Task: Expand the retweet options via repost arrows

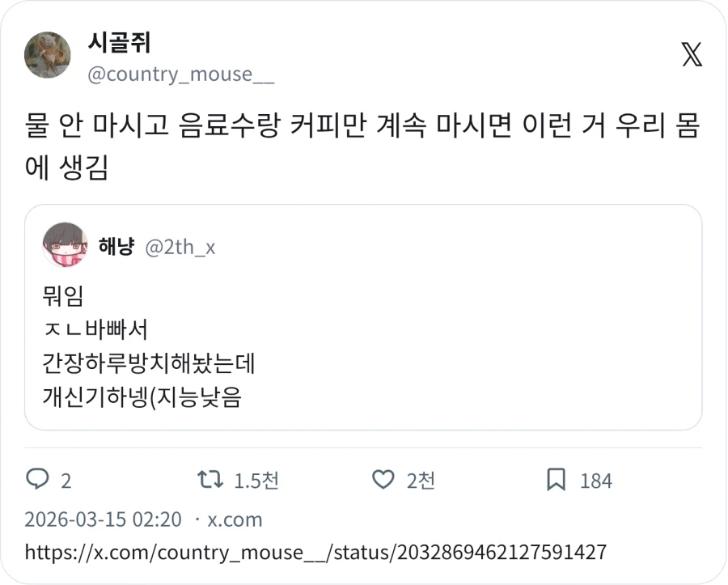Action: [209, 481]
